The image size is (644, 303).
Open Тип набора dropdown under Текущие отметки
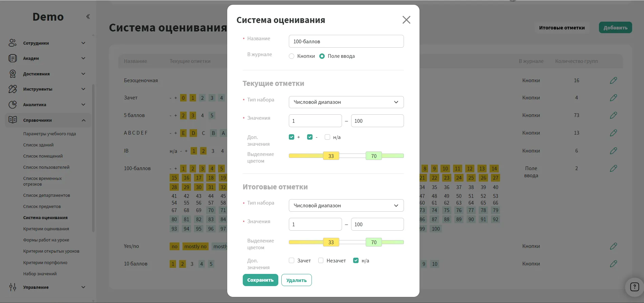(x=346, y=102)
